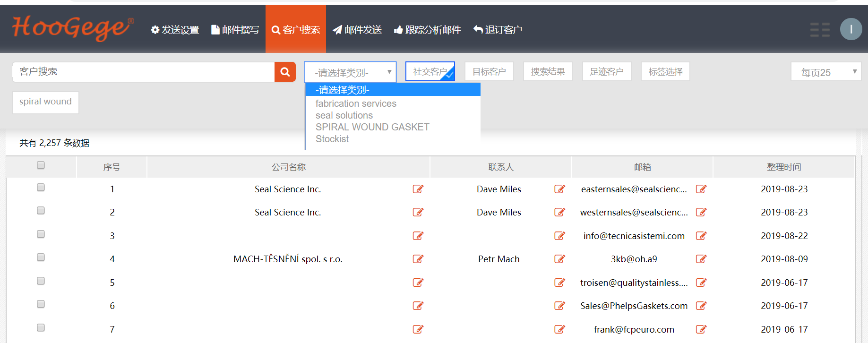868x343 pixels.
Task: Edit company MACH-TĚSNĚNÍ spol. s r.o. icon
Action: [418, 259]
